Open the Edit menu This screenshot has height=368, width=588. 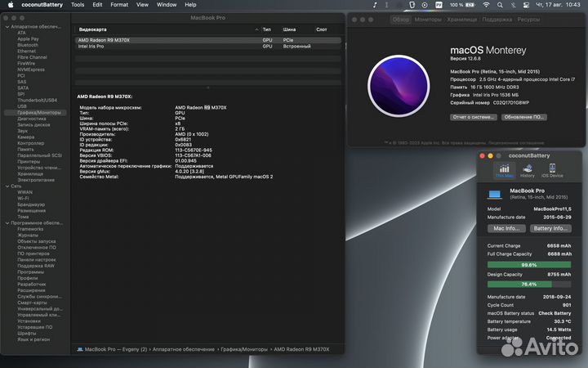97,5
